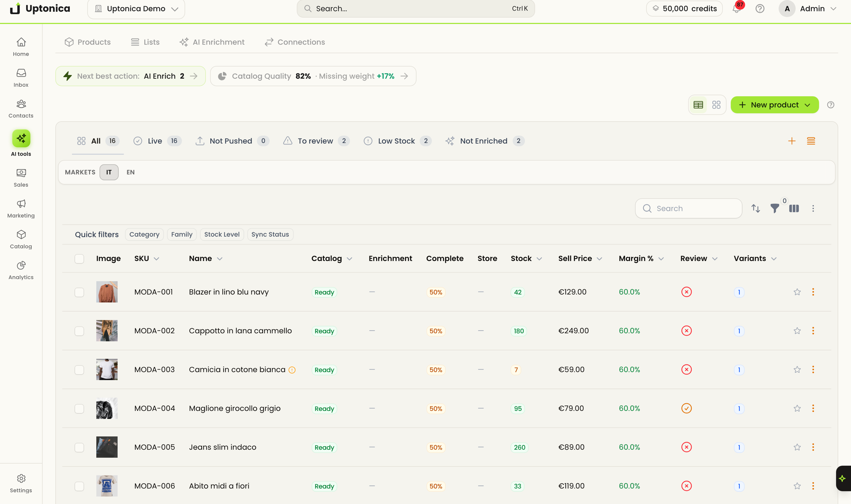Open the Catalog Quality 82% card
The width and height of the screenshot is (851, 504).
click(x=313, y=76)
